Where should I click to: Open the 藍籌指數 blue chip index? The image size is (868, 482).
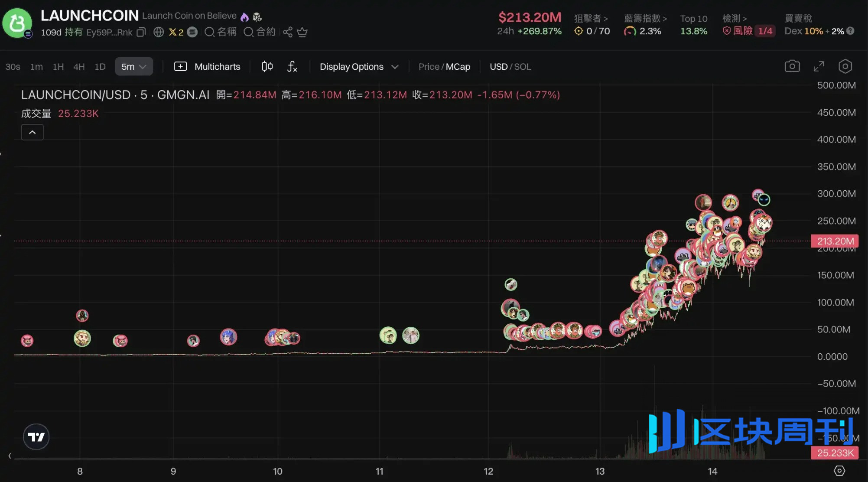coord(645,18)
